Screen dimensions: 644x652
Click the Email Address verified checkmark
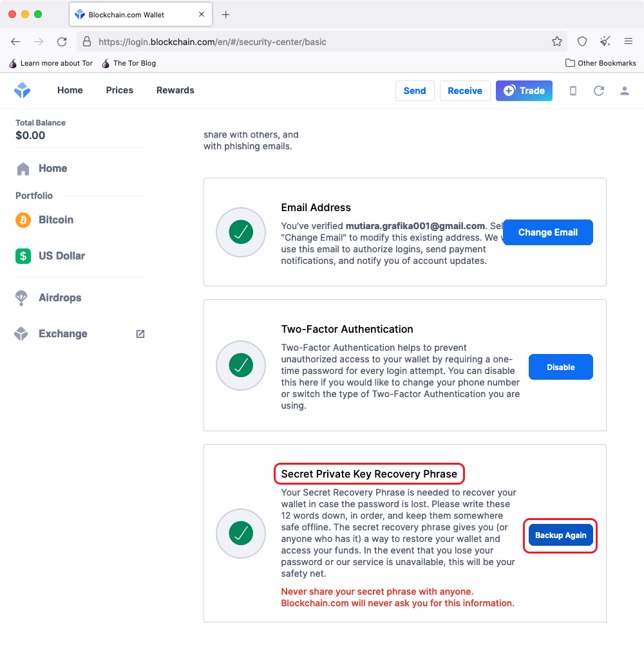point(241,232)
